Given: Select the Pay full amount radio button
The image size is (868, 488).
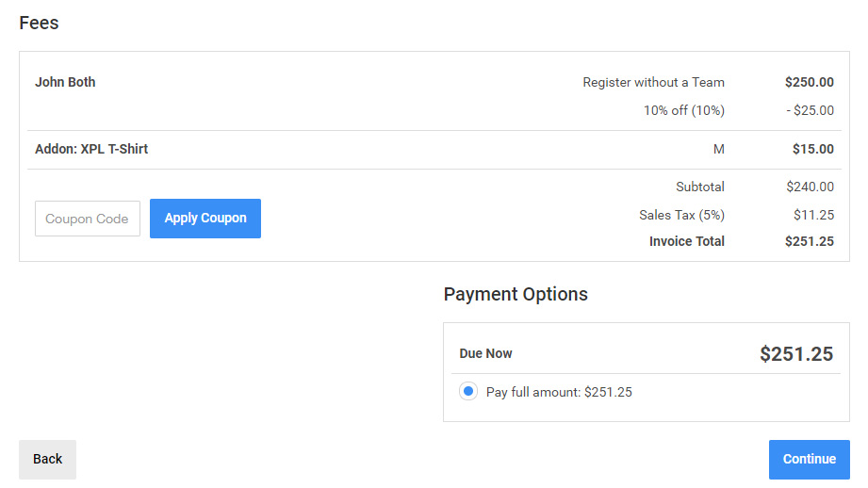Looking at the screenshot, I should (467, 392).
